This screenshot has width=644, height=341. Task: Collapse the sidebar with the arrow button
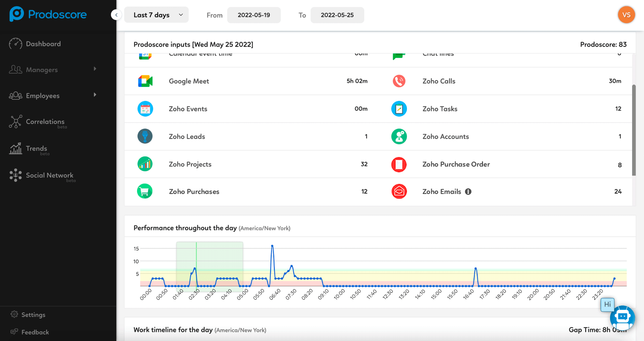pos(116,15)
